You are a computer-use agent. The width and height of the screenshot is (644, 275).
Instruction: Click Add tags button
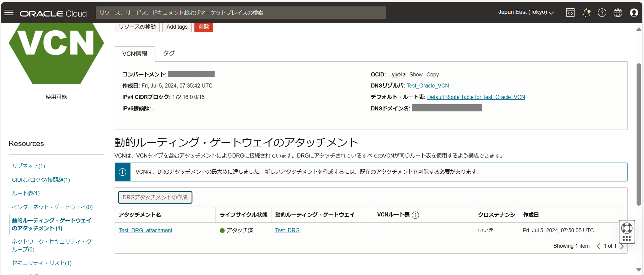pos(177,27)
